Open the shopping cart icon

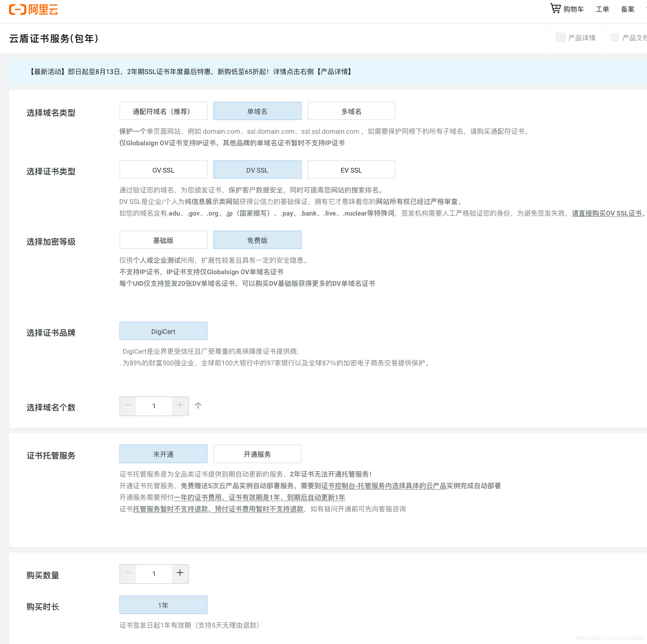coord(555,8)
